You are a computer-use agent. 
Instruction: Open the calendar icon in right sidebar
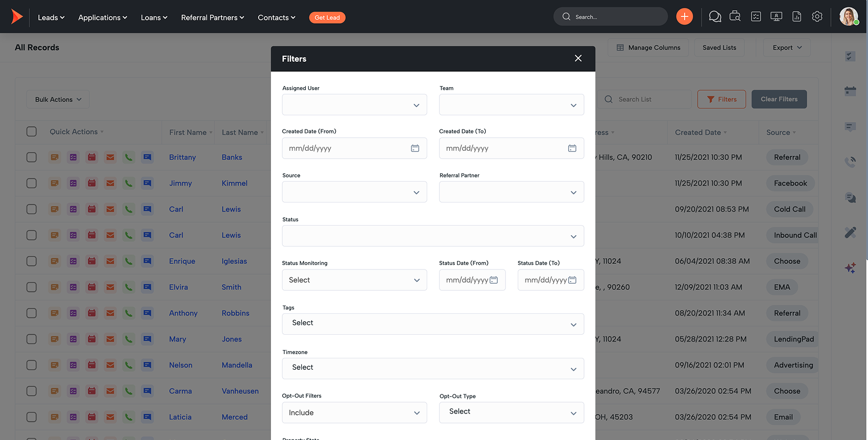850,91
